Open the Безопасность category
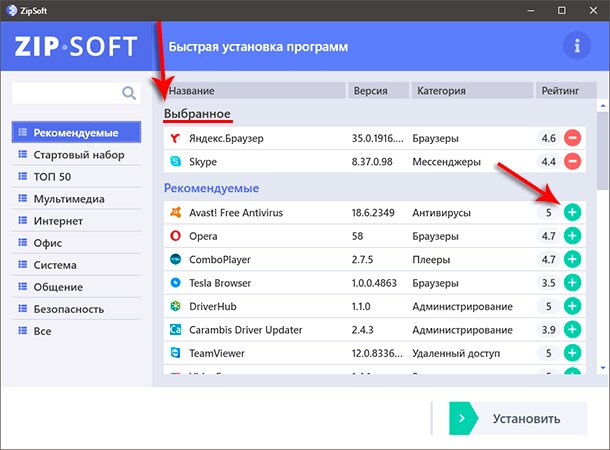The width and height of the screenshot is (610, 450). [76, 309]
